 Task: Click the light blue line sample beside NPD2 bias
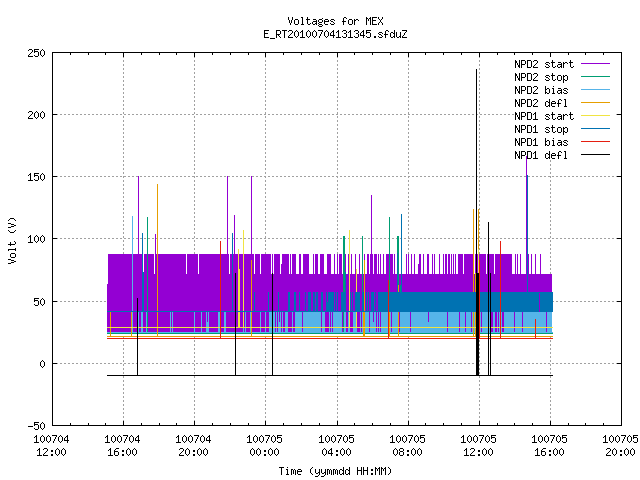pyautogui.click(x=596, y=89)
